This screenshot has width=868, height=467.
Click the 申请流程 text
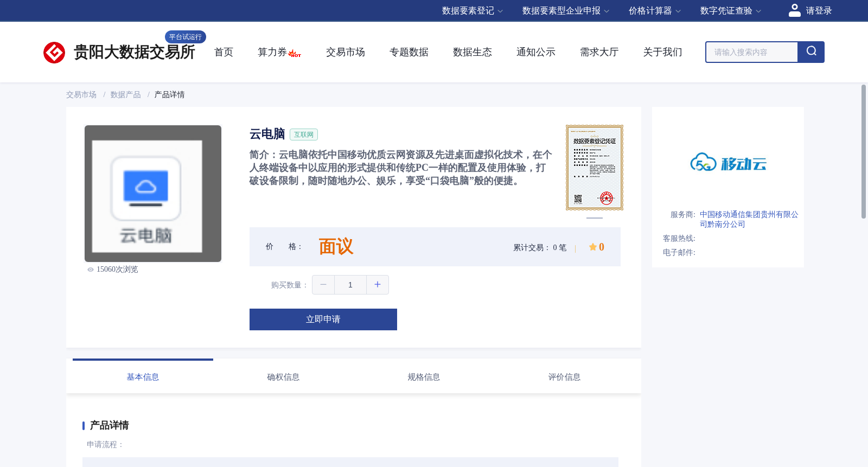coord(105,445)
